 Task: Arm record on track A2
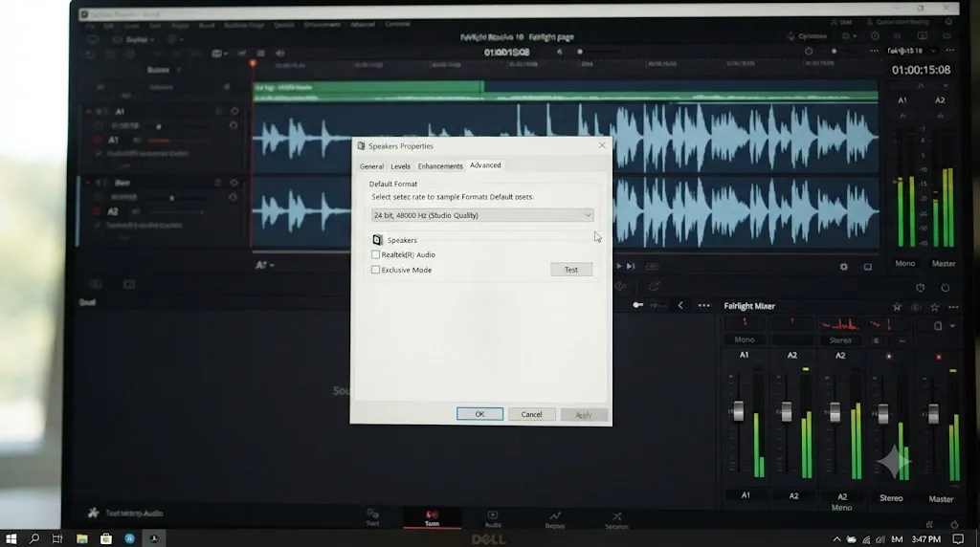pyautogui.click(x=97, y=211)
